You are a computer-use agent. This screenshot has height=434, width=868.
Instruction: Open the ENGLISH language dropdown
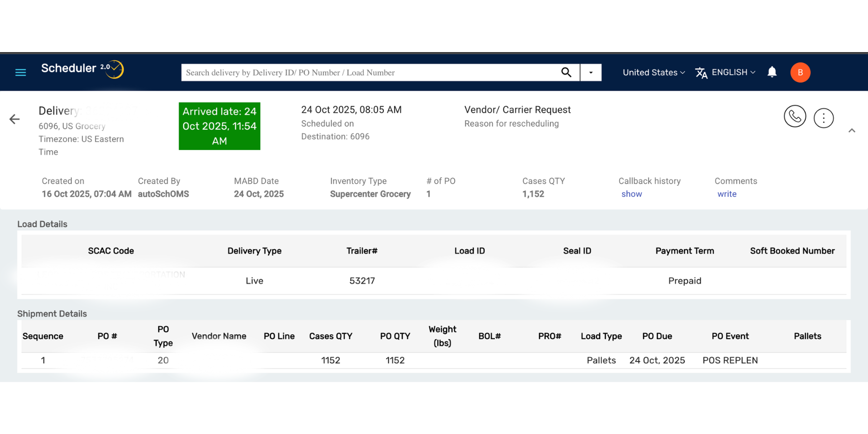click(x=730, y=72)
